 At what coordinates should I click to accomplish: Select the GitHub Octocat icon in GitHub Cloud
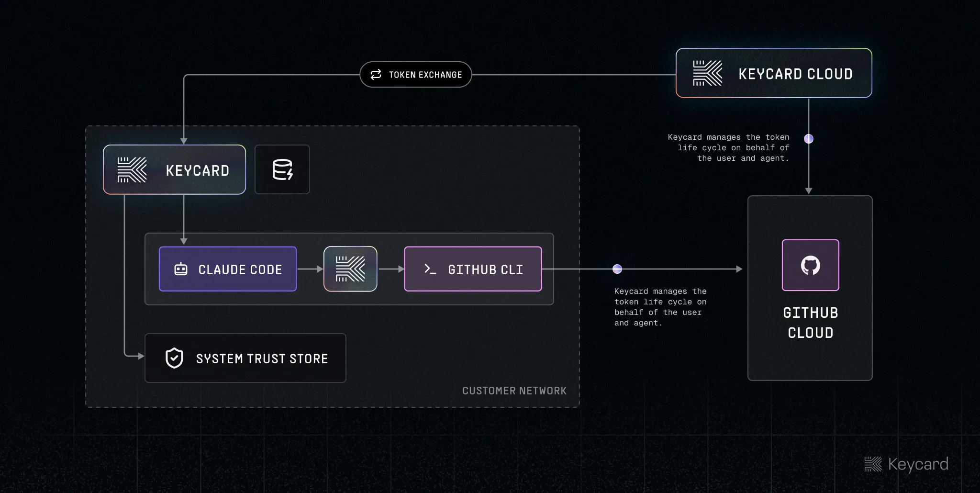pyautogui.click(x=810, y=265)
